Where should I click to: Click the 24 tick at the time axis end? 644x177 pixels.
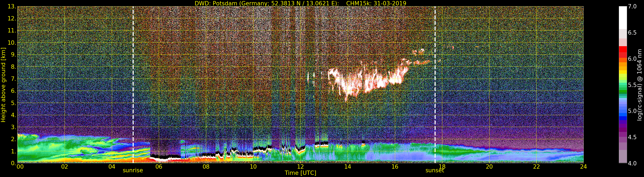pyautogui.click(x=583, y=167)
